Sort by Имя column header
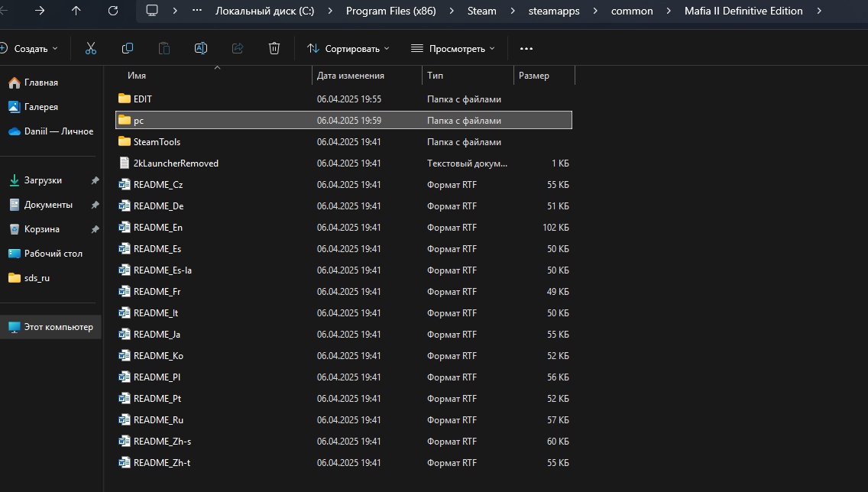Image resolution: width=868 pixels, height=492 pixels. point(137,76)
